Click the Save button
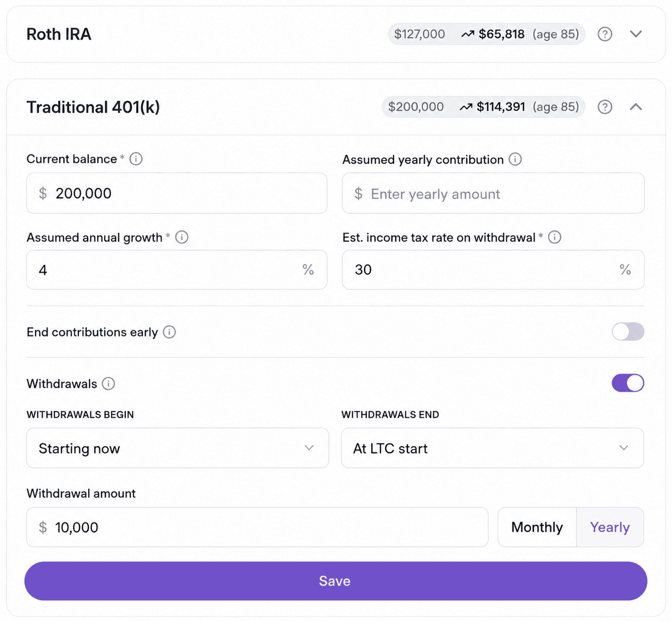 click(x=336, y=581)
